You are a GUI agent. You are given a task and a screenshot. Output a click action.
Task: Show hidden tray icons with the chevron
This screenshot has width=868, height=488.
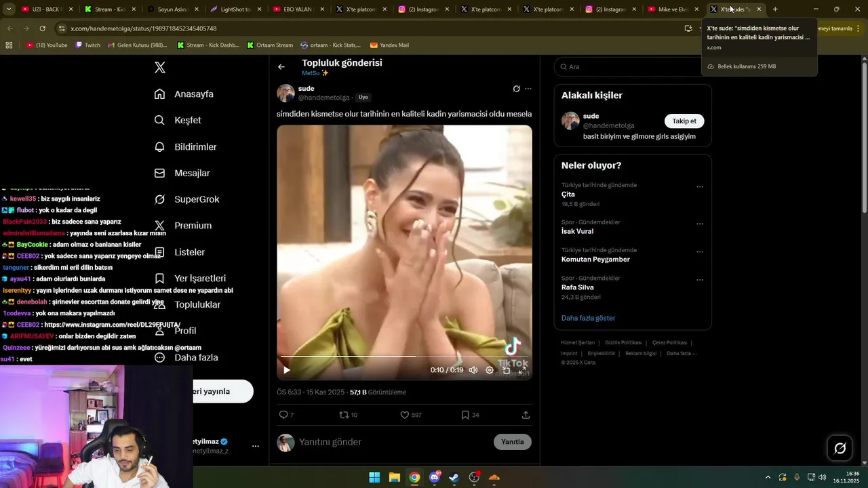pos(768,477)
